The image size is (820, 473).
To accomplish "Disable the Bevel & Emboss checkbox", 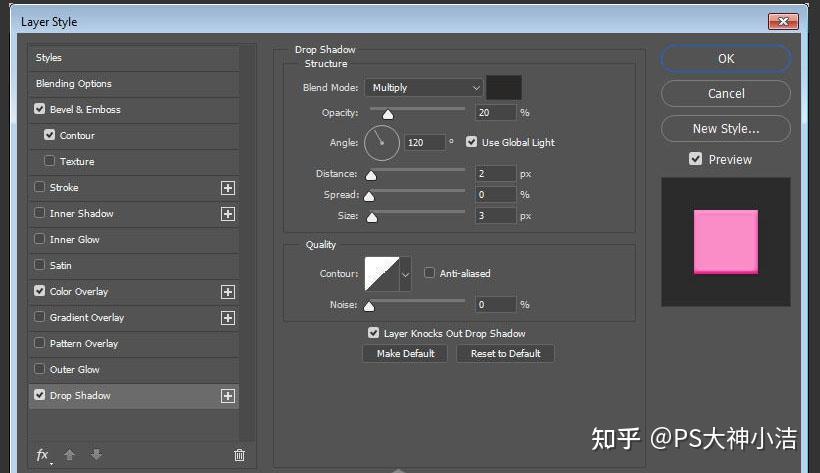I will point(39,109).
